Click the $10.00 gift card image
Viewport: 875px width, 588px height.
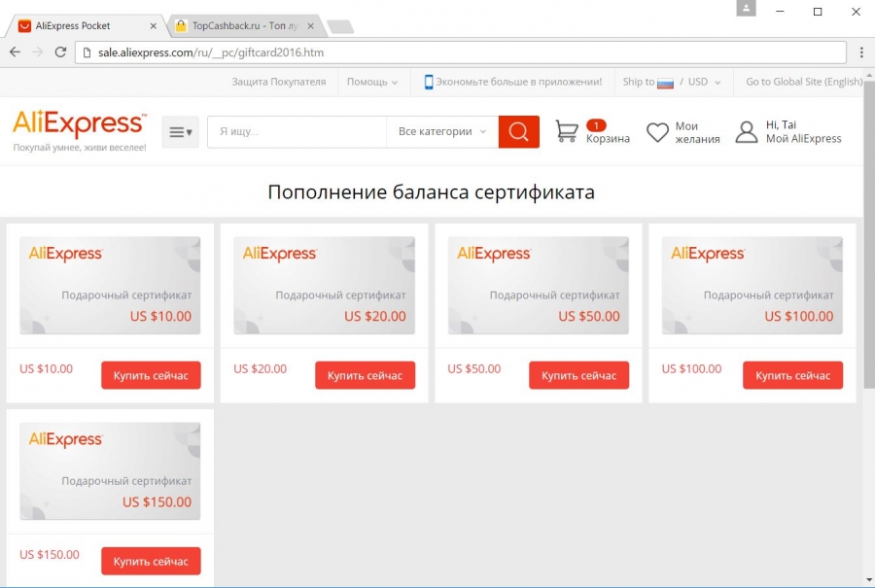click(x=110, y=285)
